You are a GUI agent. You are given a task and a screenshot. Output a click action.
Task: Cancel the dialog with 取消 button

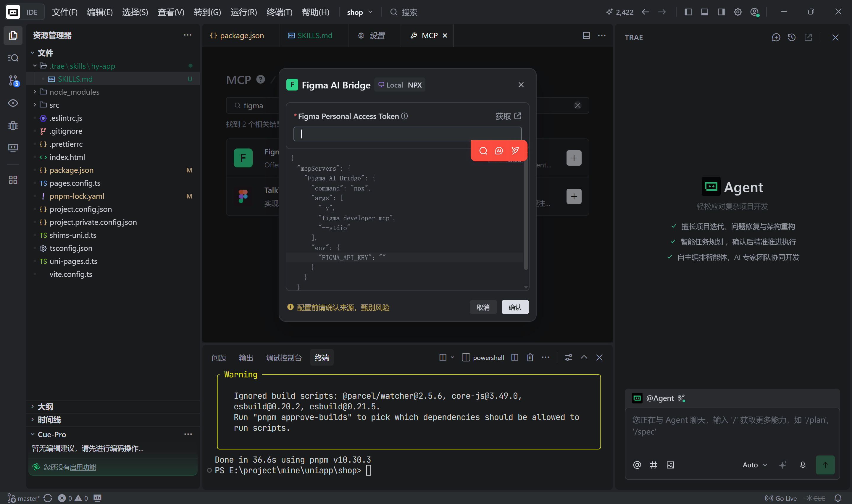[483, 307]
